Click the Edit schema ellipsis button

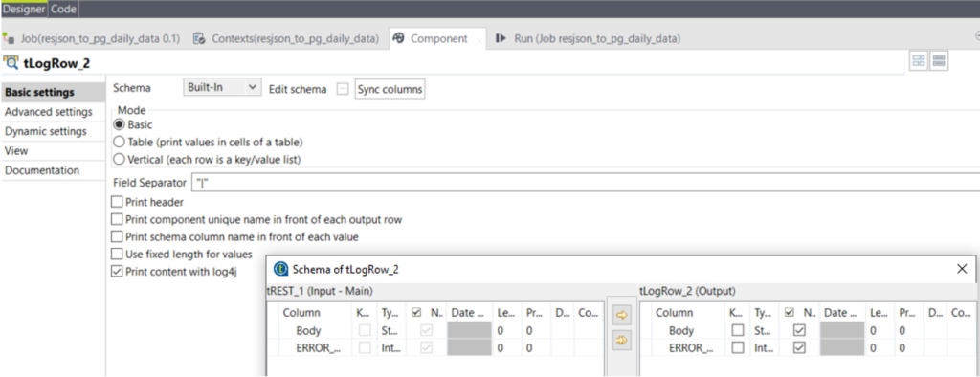point(342,89)
